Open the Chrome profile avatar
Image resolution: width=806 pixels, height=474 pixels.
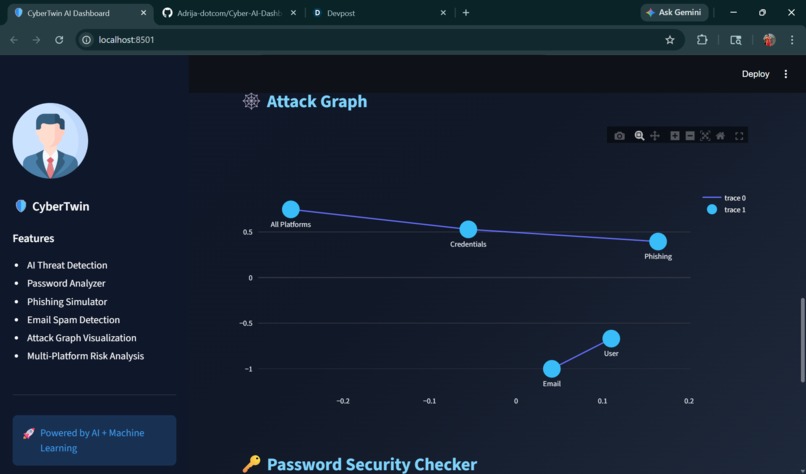point(769,40)
